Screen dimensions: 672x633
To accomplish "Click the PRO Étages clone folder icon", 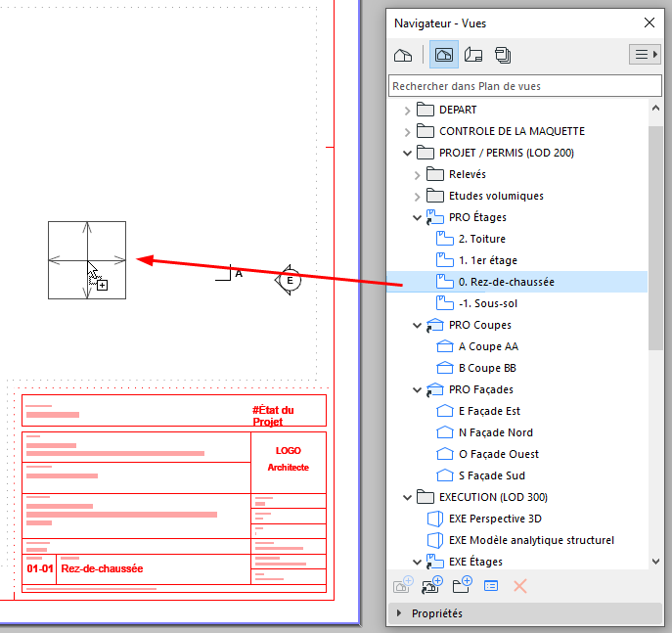I will click(x=434, y=217).
